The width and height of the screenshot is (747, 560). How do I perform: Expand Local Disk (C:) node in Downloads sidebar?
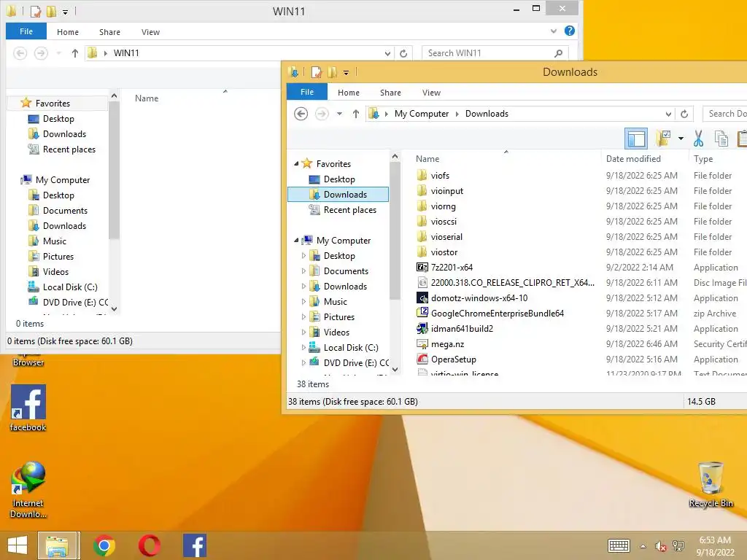pyautogui.click(x=303, y=348)
